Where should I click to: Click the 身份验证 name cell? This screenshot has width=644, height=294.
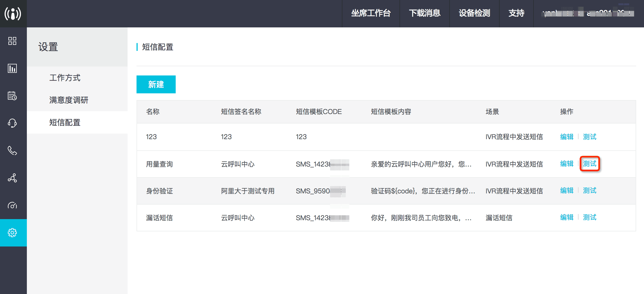coord(159,191)
